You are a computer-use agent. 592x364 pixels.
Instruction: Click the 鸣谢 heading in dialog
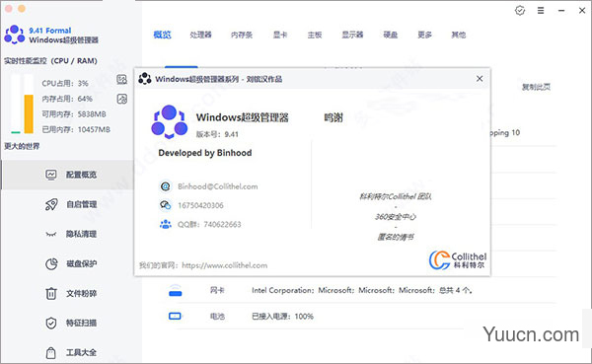pyautogui.click(x=333, y=117)
